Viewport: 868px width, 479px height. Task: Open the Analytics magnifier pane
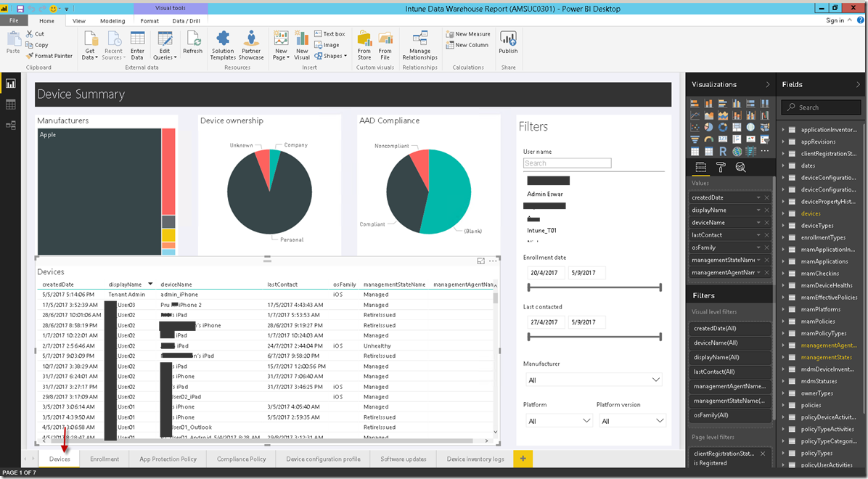point(741,167)
